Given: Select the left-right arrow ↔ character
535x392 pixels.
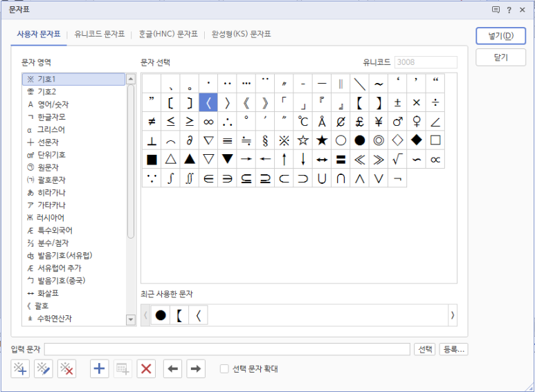Looking at the screenshot, I should (x=322, y=159).
